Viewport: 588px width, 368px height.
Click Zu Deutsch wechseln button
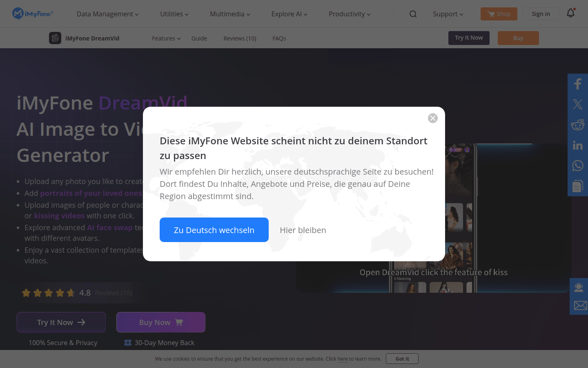(214, 230)
